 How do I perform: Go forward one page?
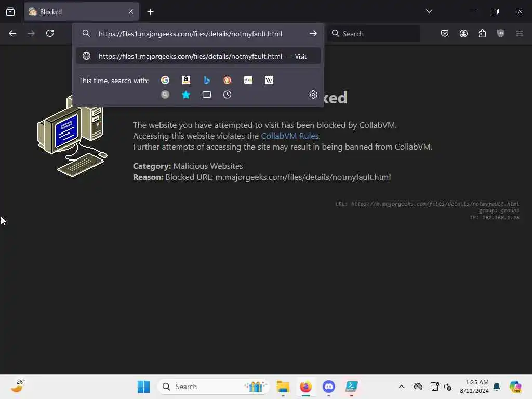click(31, 33)
